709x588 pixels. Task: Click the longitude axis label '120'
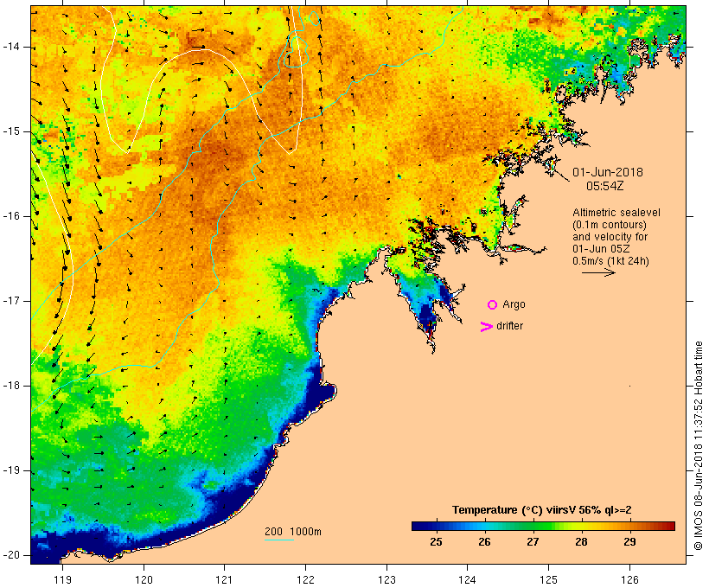(144, 580)
